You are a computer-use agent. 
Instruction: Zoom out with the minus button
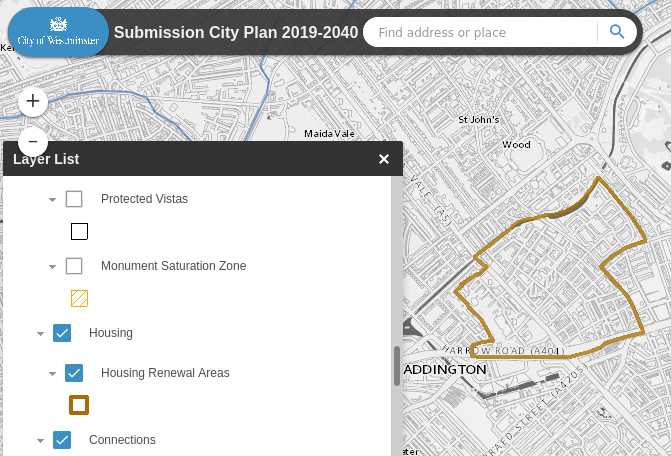click(x=33, y=141)
